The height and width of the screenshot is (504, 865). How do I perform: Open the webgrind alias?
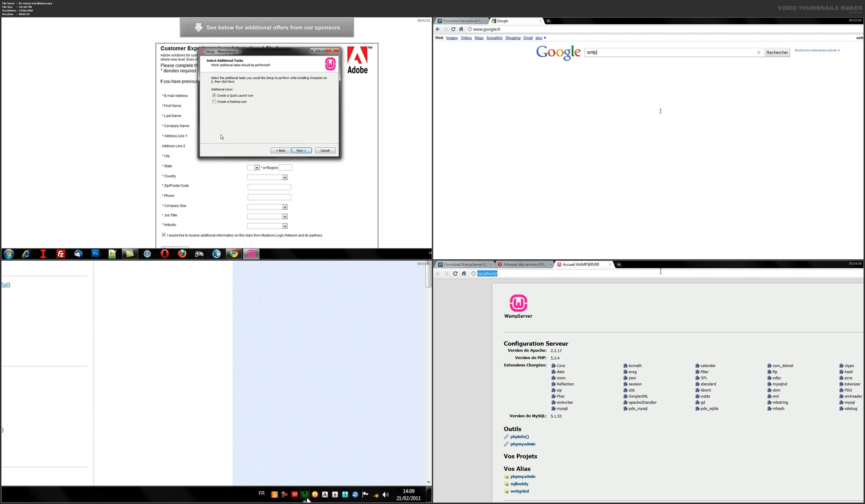pyautogui.click(x=519, y=491)
